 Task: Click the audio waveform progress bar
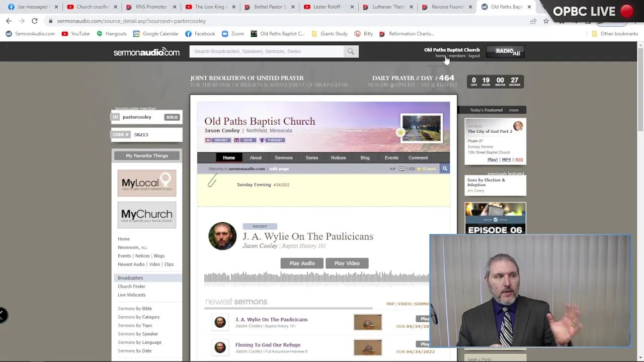pos(317,277)
